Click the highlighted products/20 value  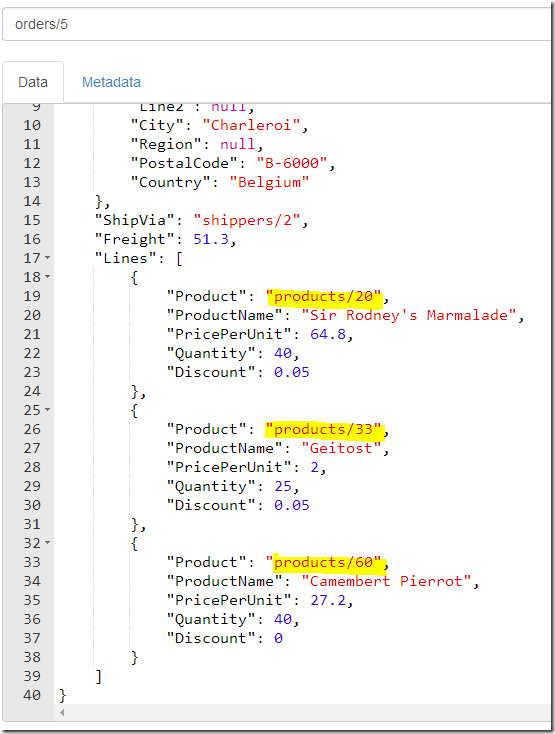tap(324, 296)
